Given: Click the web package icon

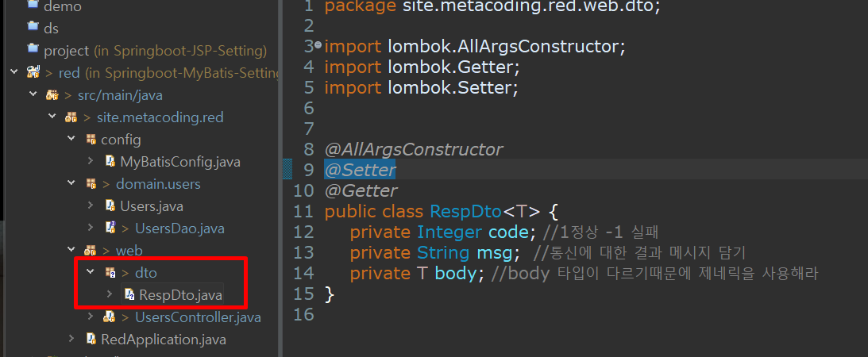Looking at the screenshot, I should (x=91, y=250).
